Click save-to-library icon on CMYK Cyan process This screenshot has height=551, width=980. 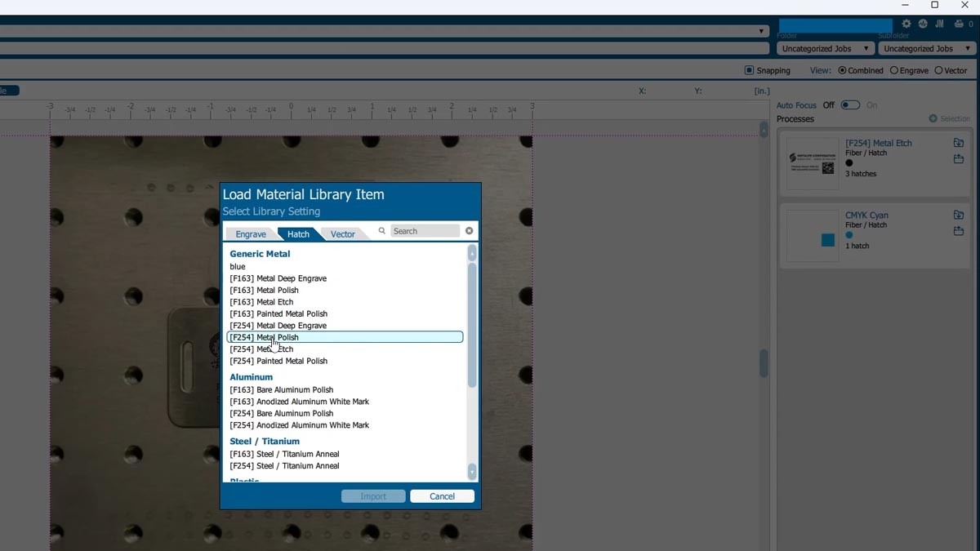click(959, 231)
